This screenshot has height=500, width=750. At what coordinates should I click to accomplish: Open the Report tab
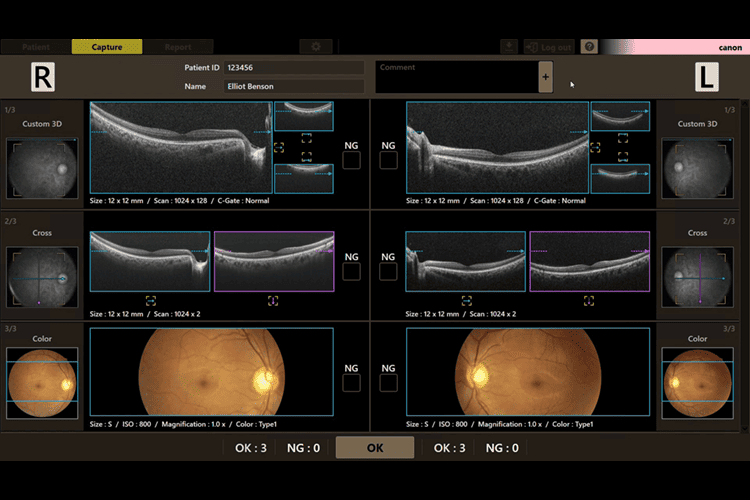178,47
